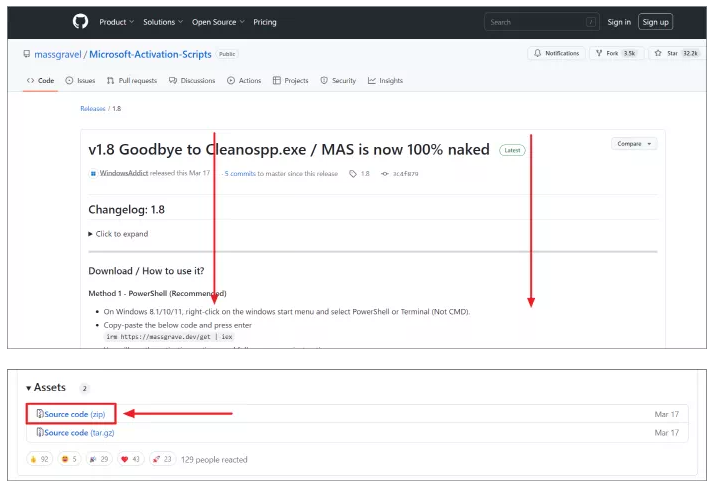Expand the Solutions menu
Screen dimensions: 720x493
(163, 22)
